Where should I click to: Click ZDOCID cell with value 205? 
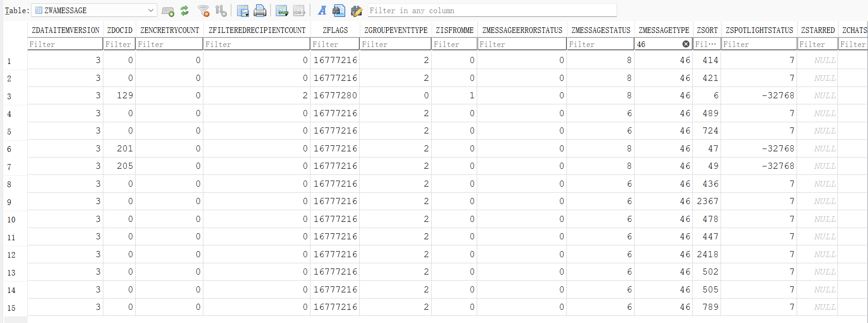120,166
